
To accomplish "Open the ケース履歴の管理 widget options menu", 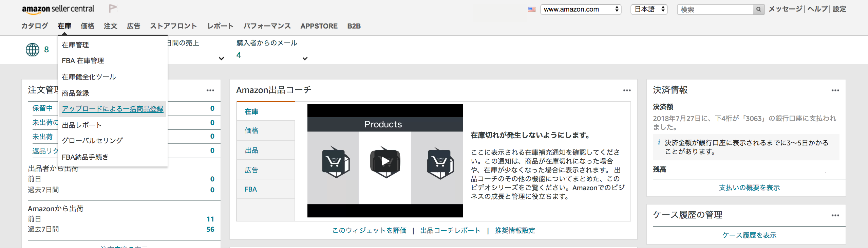I will pyautogui.click(x=835, y=215).
